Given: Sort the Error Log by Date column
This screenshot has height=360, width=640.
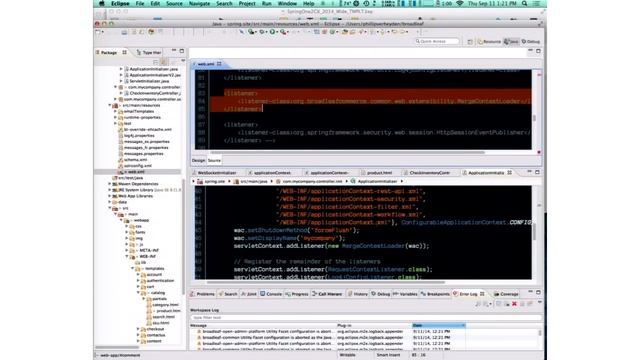Looking at the screenshot, I should pyautogui.click(x=439, y=325).
